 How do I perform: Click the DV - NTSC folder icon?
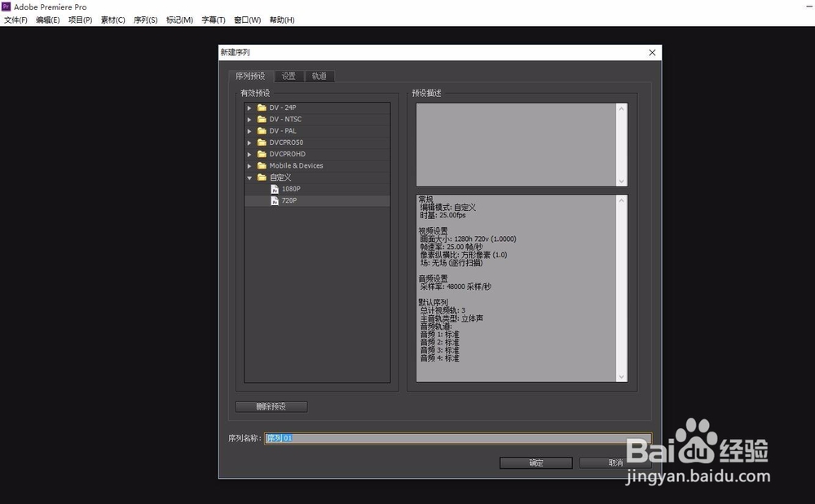click(x=262, y=119)
